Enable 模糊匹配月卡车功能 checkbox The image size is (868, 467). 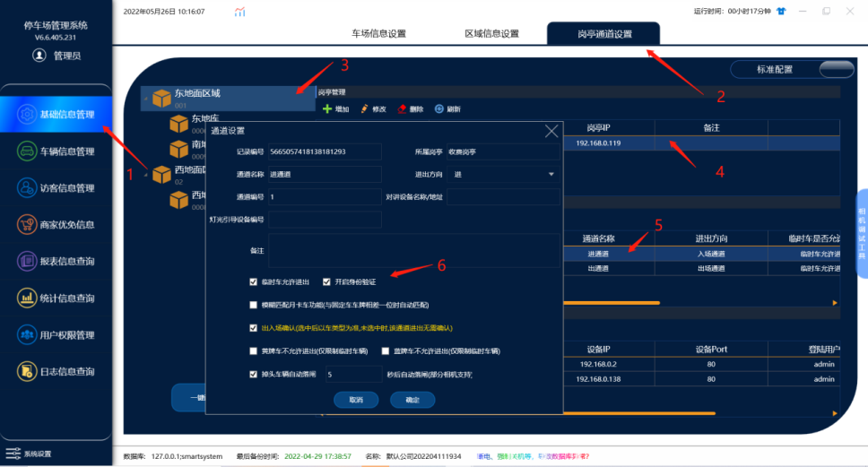[254, 305]
